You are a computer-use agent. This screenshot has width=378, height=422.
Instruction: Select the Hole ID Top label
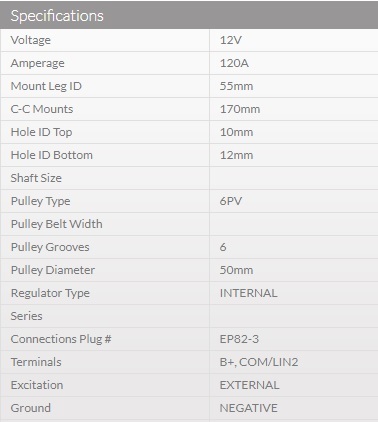(41, 132)
